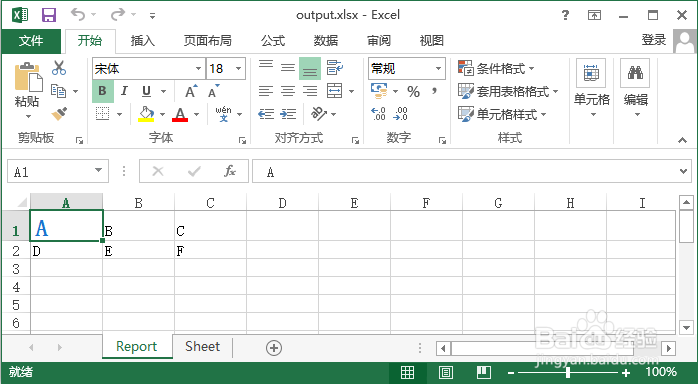Apply yellow fill color bucket
Screen dimensions: 698x384
(146, 114)
